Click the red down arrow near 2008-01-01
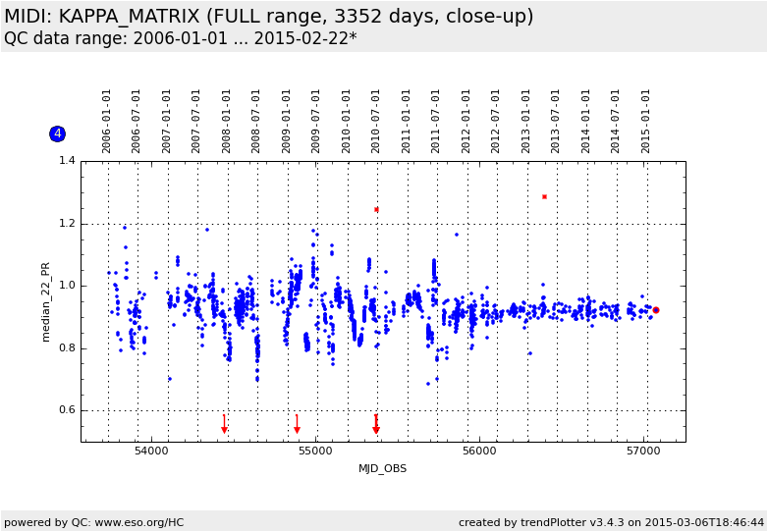The width and height of the screenshot is (768, 532). tap(224, 424)
